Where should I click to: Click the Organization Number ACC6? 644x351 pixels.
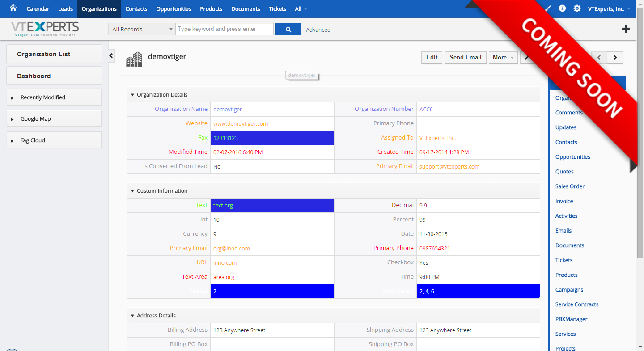click(x=426, y=109)
